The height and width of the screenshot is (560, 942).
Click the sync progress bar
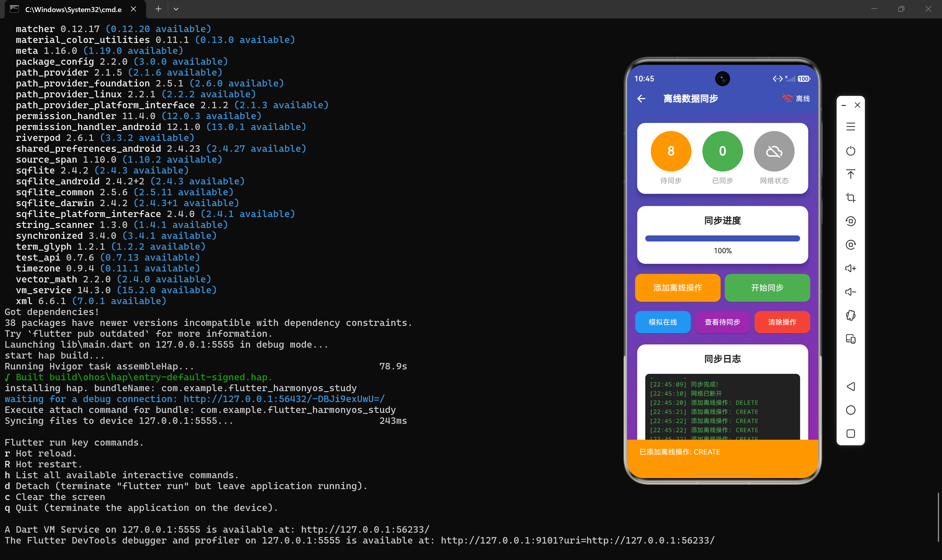[x=722, y=239]
